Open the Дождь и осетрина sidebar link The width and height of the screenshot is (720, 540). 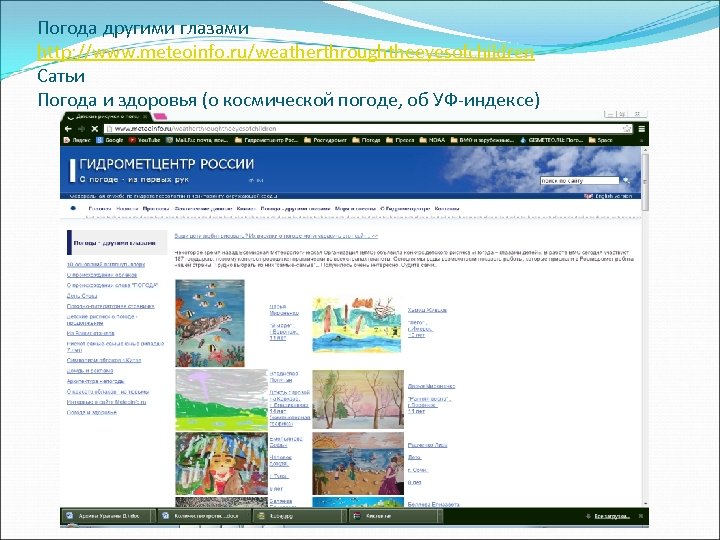coord(90,371)
